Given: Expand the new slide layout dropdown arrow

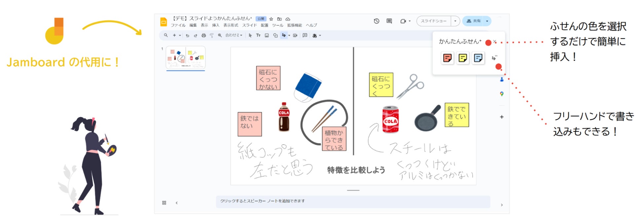Looking at the screenshot, I should (x=180, y=35).
